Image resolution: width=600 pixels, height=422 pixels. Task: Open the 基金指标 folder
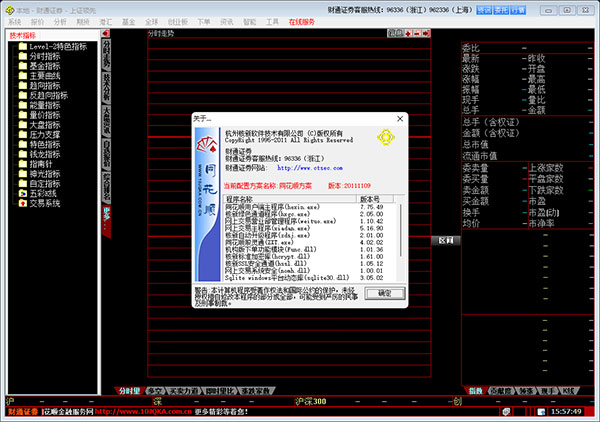(40, 66)
